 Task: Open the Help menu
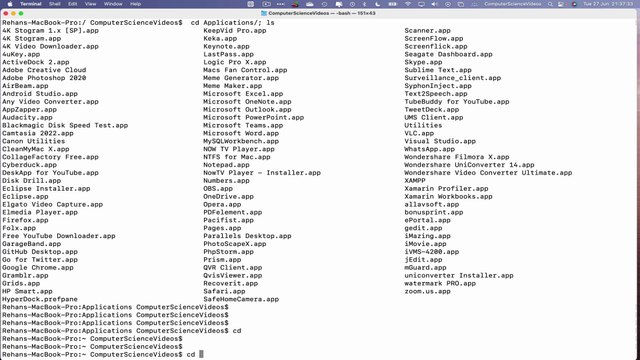point(136,4)
